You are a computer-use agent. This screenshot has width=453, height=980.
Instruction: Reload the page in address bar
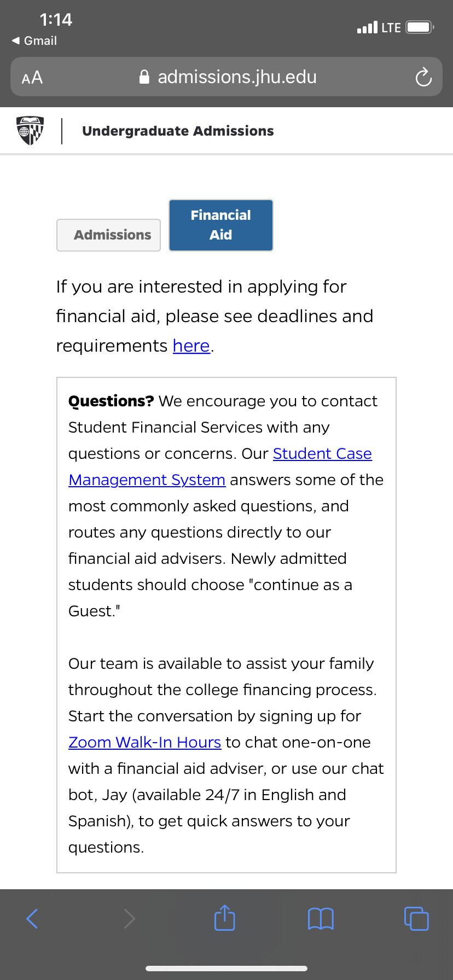(x=423, y=77)
